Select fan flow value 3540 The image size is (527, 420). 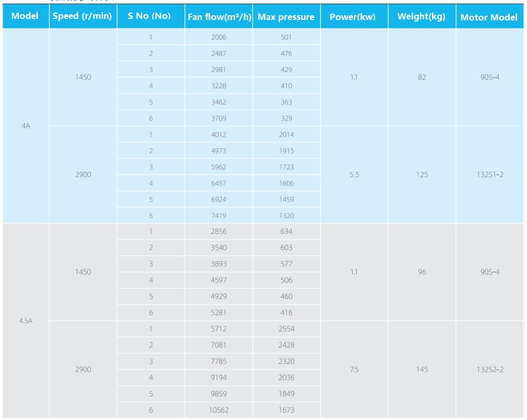(x=219, y=248)
